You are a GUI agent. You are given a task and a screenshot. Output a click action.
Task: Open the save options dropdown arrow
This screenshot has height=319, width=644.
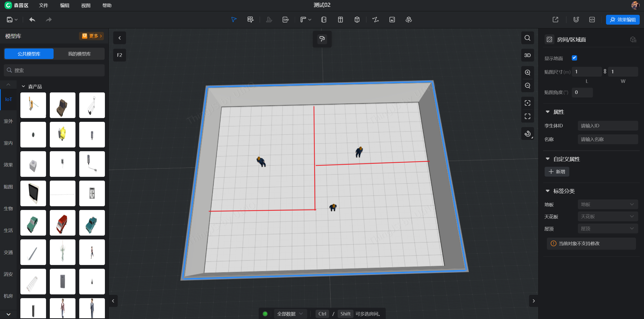(16, 20)
